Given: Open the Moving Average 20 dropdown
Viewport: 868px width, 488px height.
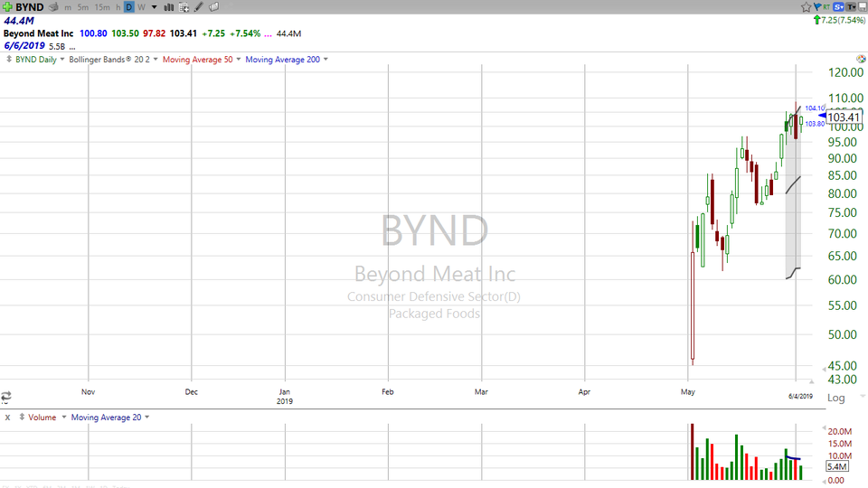Looking at the screenshot, I should 146,418.
